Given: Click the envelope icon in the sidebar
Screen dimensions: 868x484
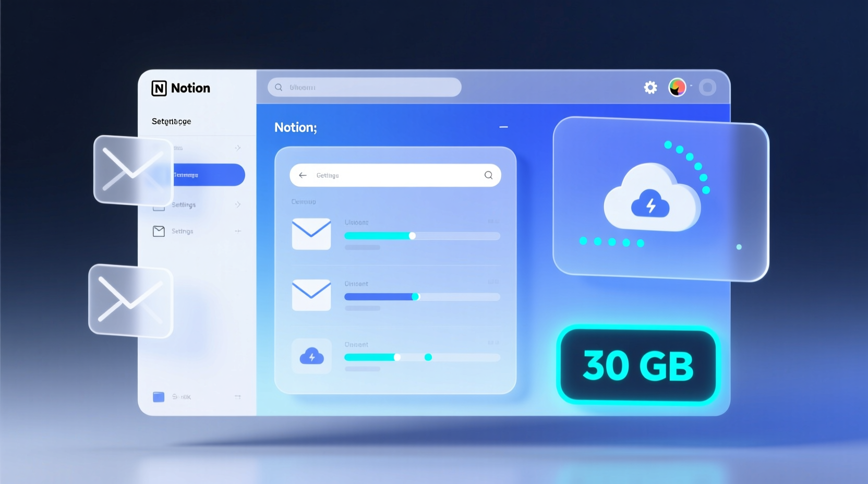Looking at the screenshot, I should click(x=159, y=231).
